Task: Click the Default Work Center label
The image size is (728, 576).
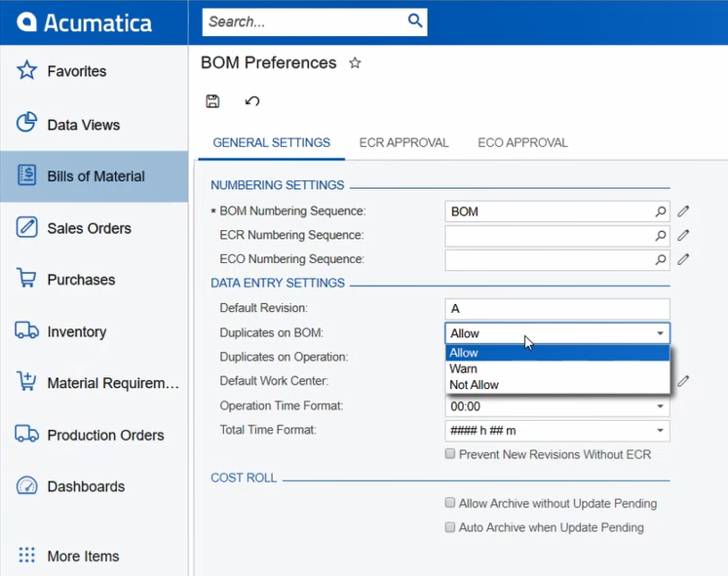Action: pos(274,381)
